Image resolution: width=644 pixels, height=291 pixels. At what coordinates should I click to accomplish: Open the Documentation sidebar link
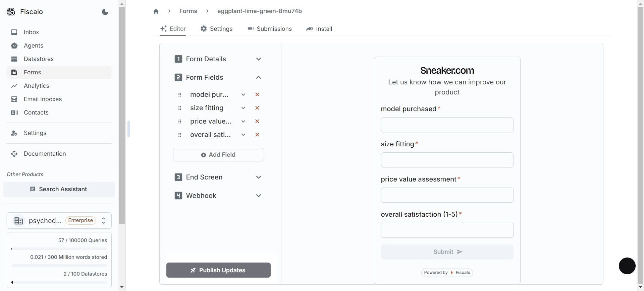tap(59, 154)
